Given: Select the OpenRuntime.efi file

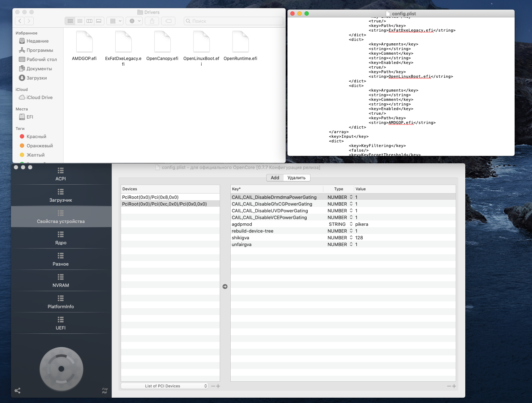Looking at the screenshot, I should tap(240, 45).
